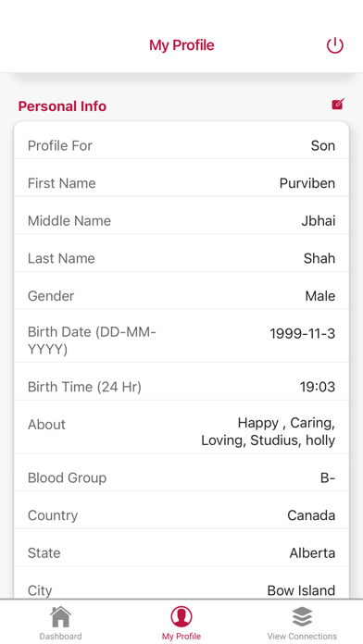Select the First Name value Purviben
This screenshot has height=644, width=363.
[x=307, y=183]
